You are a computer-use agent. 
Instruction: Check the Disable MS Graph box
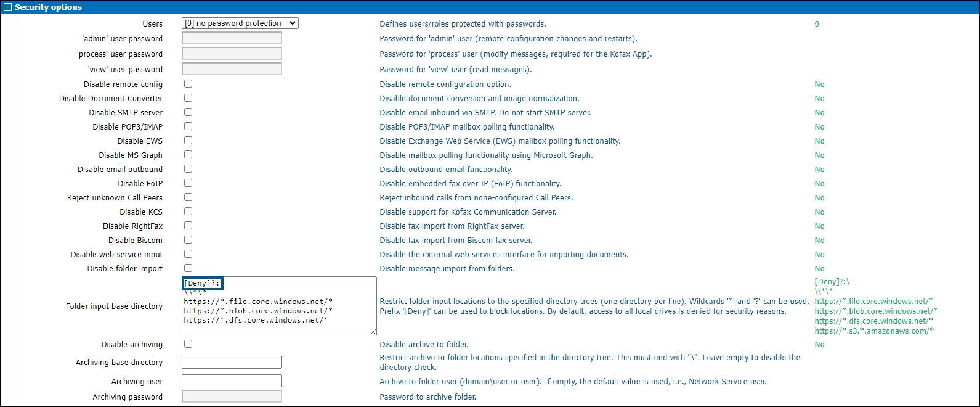point(188,155)
